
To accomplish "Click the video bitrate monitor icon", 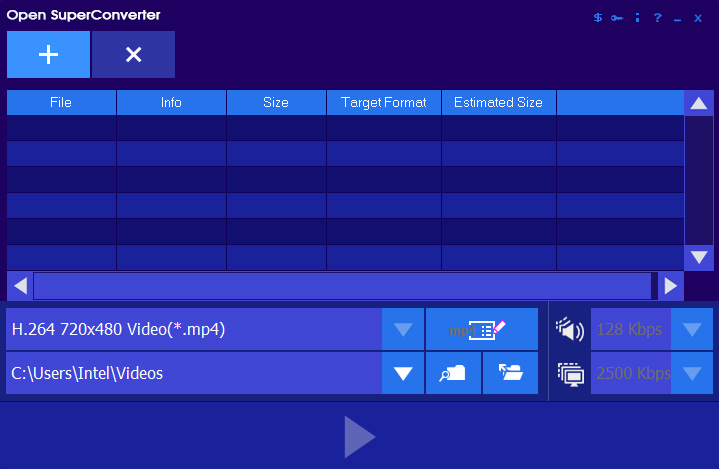I will (x=569, y=374).
